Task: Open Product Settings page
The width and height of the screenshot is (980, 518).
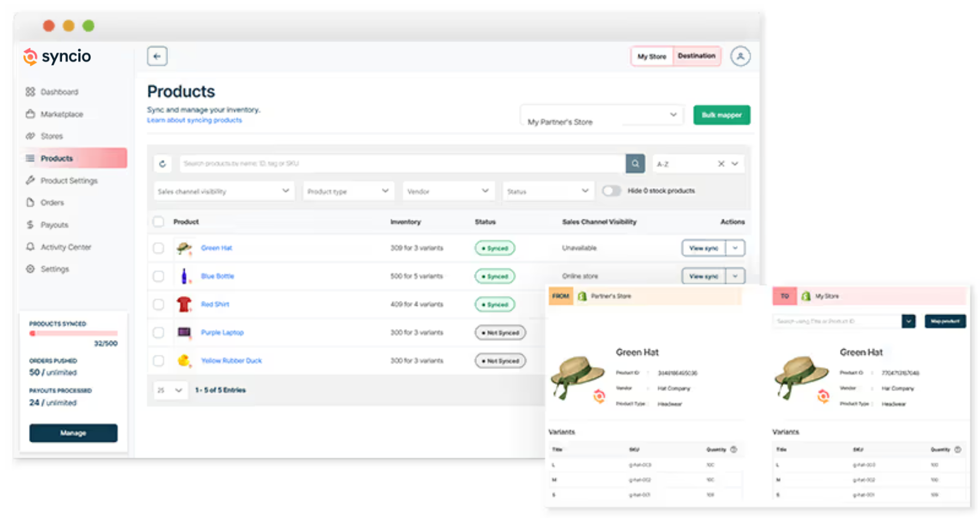Action: click(x=69, y=181)
